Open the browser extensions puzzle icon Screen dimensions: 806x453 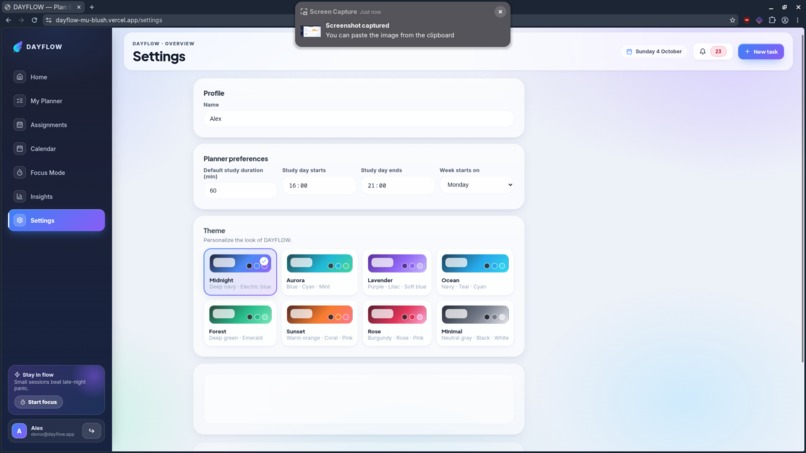point(772,20)
